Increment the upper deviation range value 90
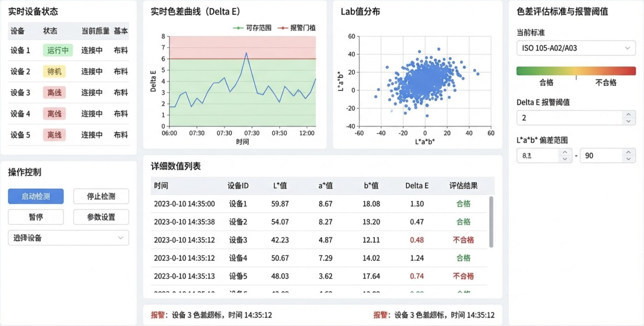 [628, 152]
